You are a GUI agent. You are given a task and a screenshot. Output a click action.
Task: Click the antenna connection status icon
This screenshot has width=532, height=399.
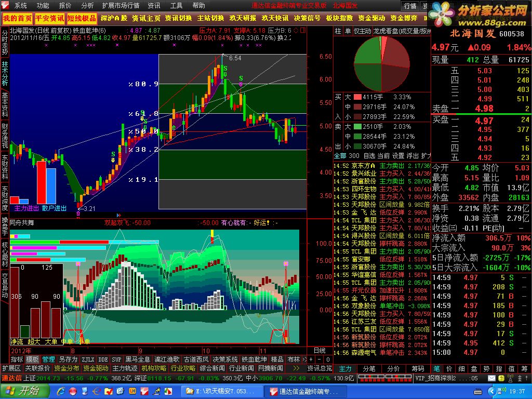510,378
